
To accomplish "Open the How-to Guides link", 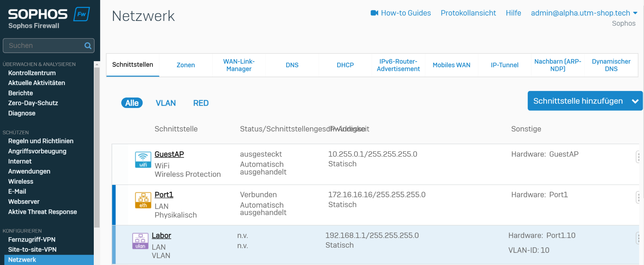I will coord(406,13).
